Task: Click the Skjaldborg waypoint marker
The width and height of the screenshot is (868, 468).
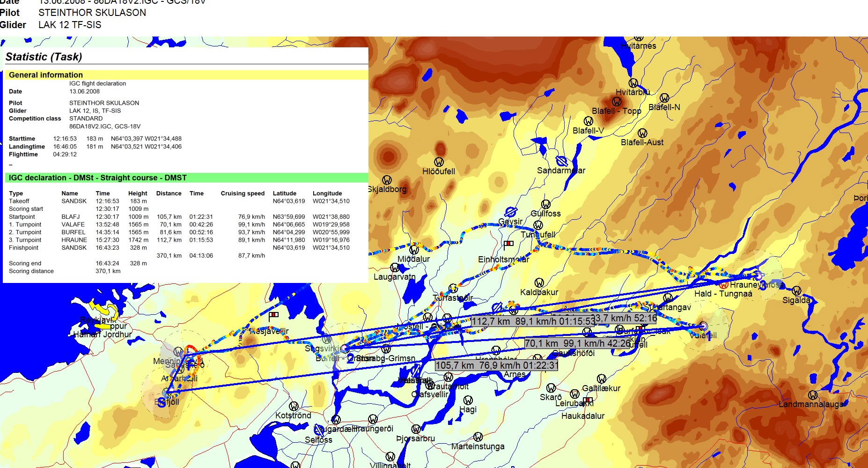Action: tap(387, 180)
